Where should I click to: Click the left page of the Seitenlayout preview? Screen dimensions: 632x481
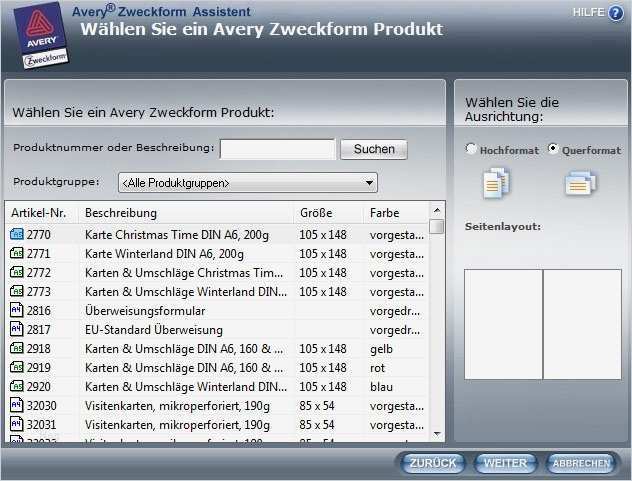tap(503, 325)
